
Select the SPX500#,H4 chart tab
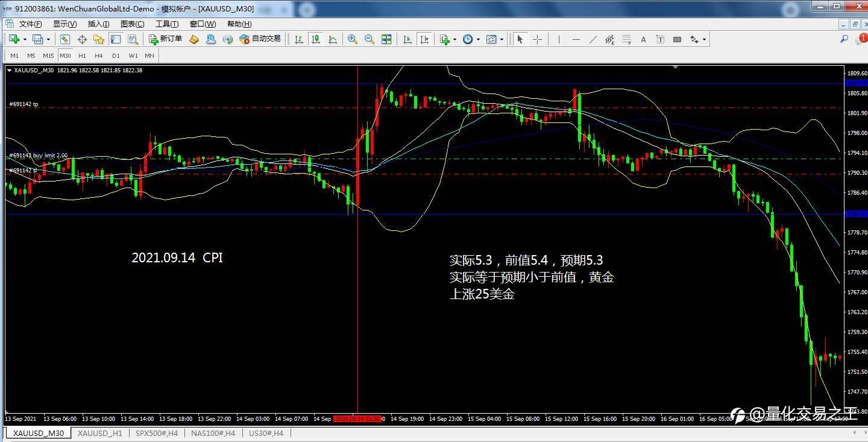click(x=156, y=433)
